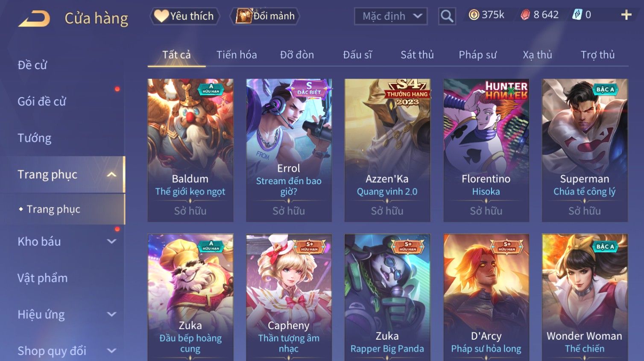This screenshot has height=361, width=644.
Task: Go to Tướng in sidebar
Action: point(34,138)
